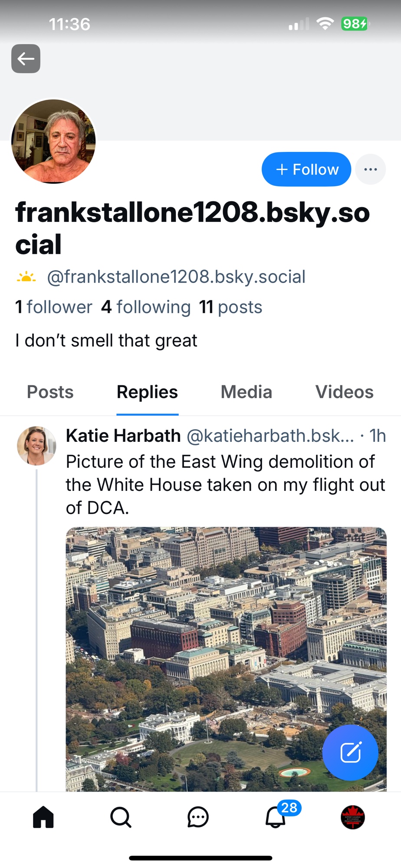401x868 pixels.
Task: Switch to the Media tab
Action: 246,392
